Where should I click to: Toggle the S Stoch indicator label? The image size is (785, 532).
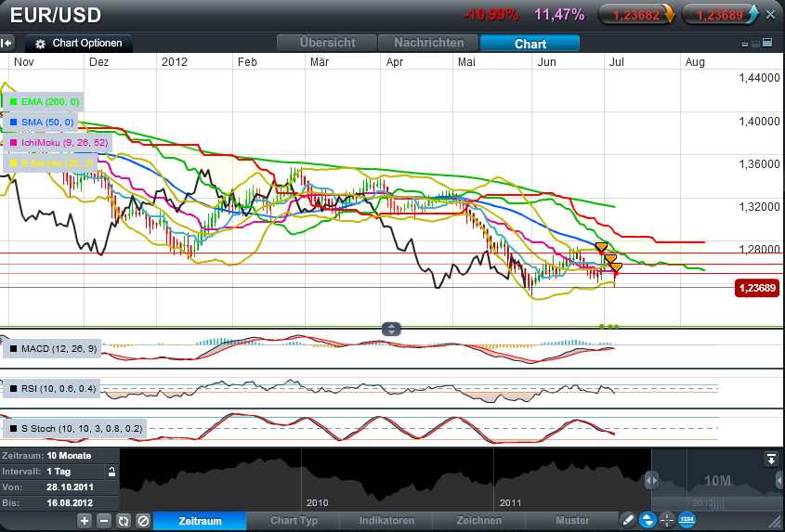point(75,429)
